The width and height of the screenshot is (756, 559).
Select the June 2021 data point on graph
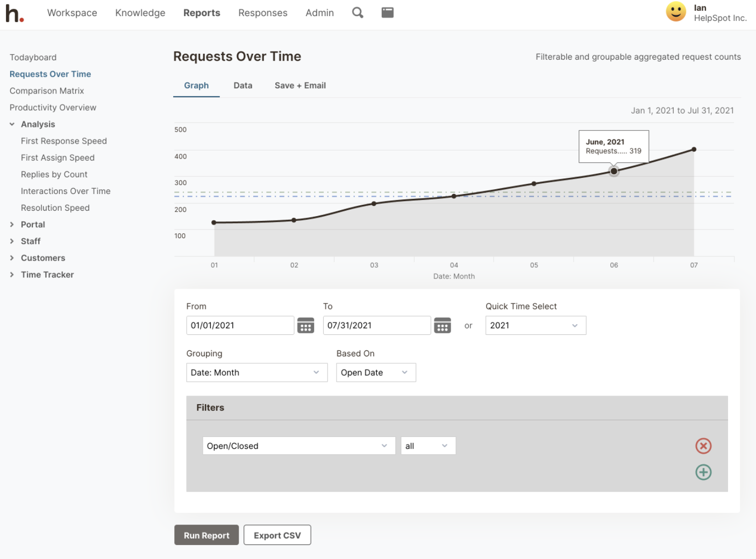point(614,171)
